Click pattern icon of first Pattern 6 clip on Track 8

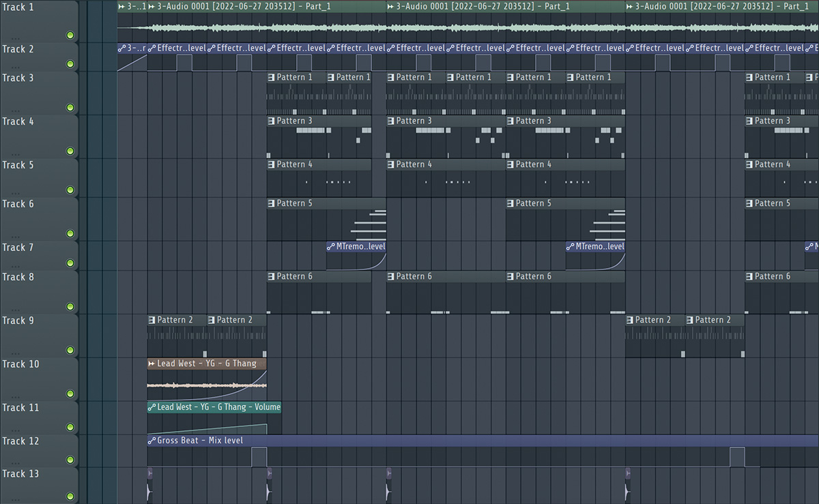coord(271,276)
